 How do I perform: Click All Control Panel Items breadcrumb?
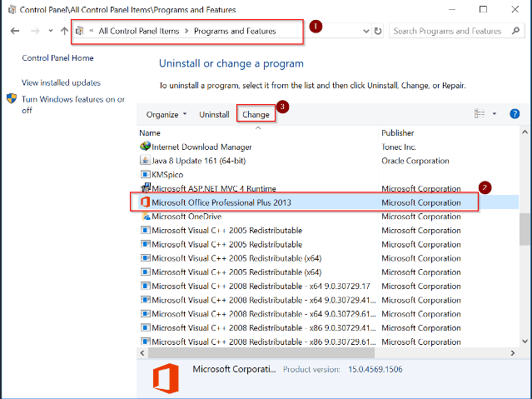pos(139,31)
